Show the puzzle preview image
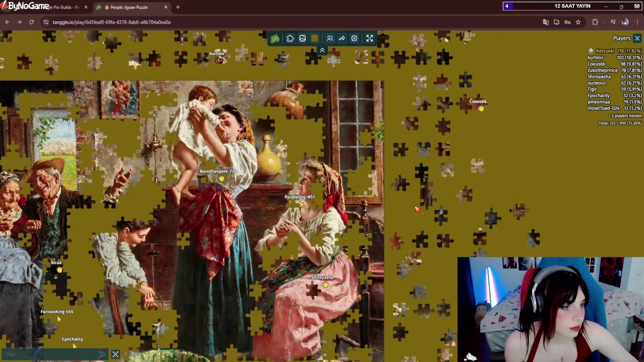Viewport: 644px width, 362px height. coord(302,39)
